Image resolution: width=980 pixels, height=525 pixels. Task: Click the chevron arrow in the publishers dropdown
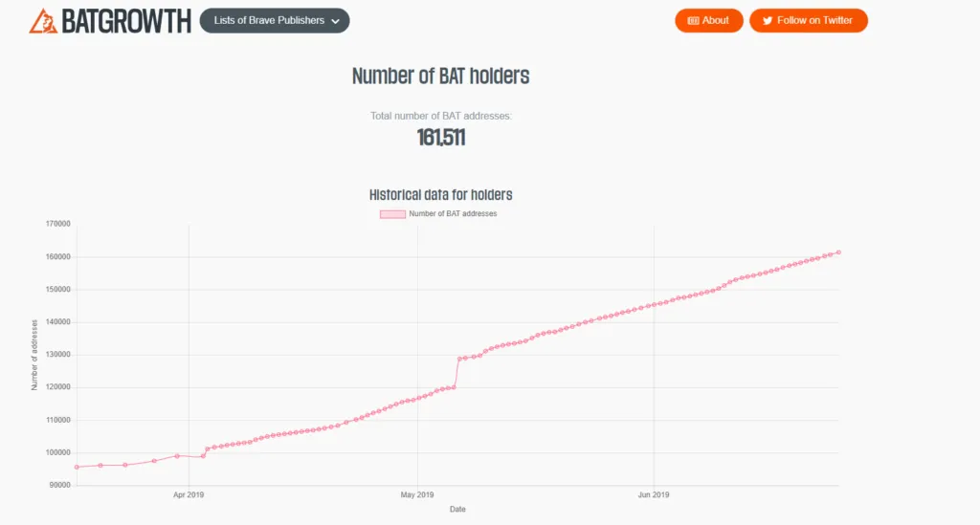[336, 21]
